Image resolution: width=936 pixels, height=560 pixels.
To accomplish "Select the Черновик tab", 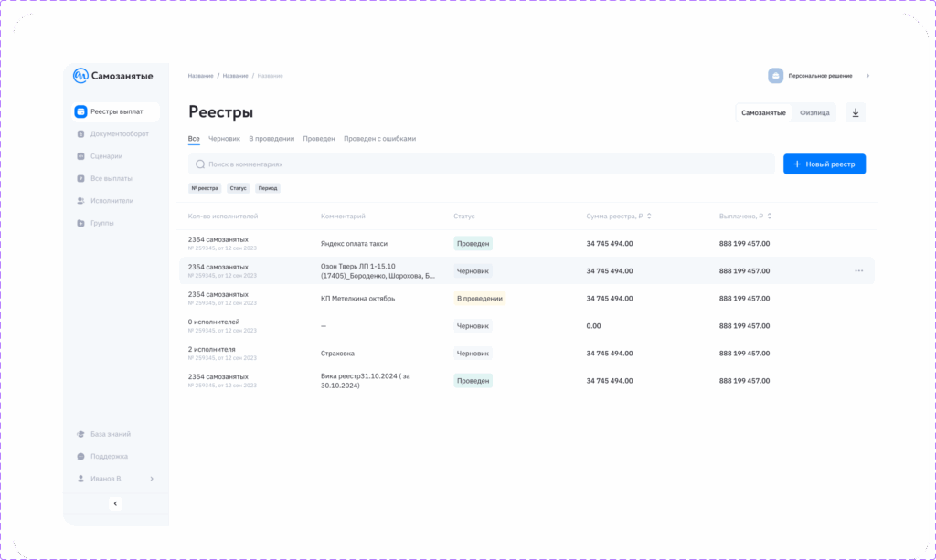I will pos(224,139).
